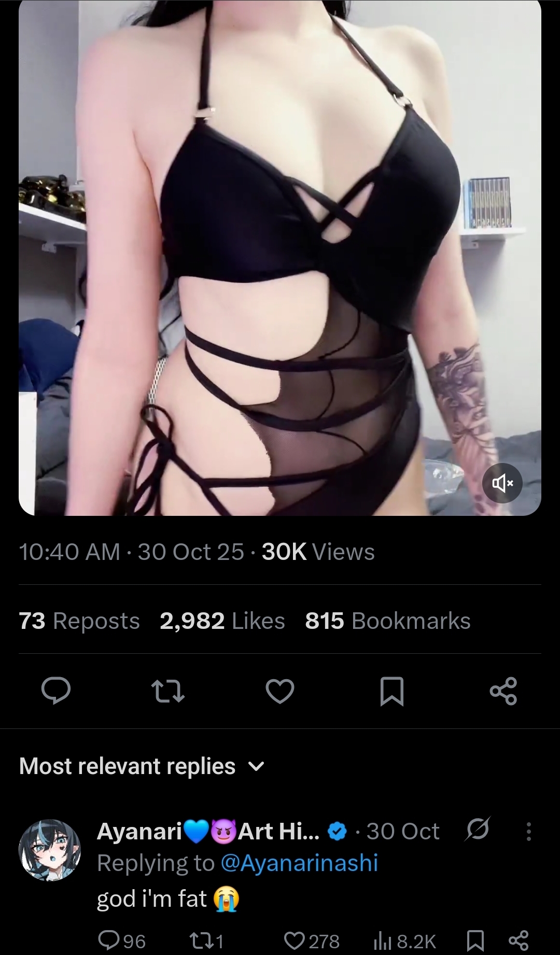Tap the reply speech bubble icon

click(56, 691)
